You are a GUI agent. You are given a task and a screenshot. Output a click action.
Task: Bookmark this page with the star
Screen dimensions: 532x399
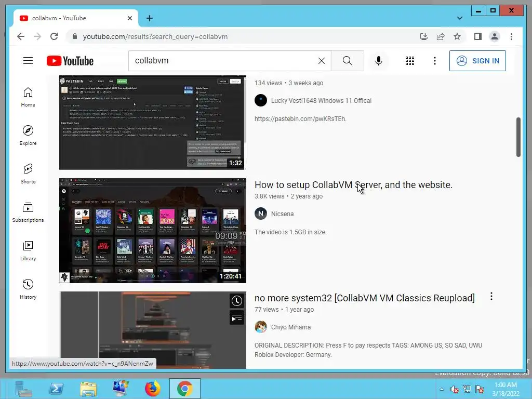point(457,37)
